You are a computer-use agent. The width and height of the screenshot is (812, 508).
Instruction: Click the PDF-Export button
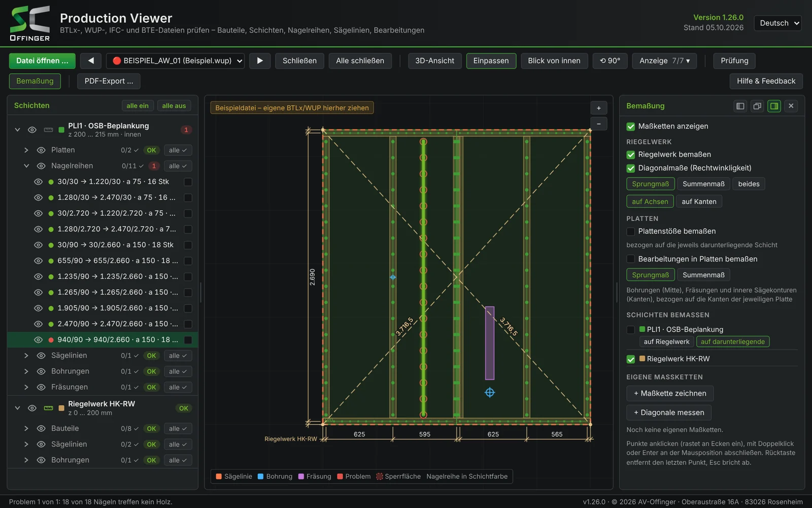109,81
